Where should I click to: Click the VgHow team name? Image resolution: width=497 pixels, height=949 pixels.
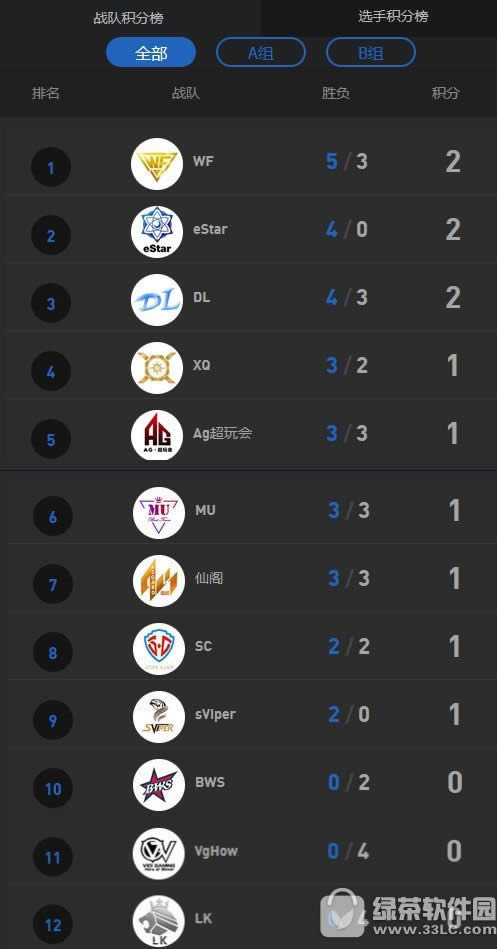[216, 851]
